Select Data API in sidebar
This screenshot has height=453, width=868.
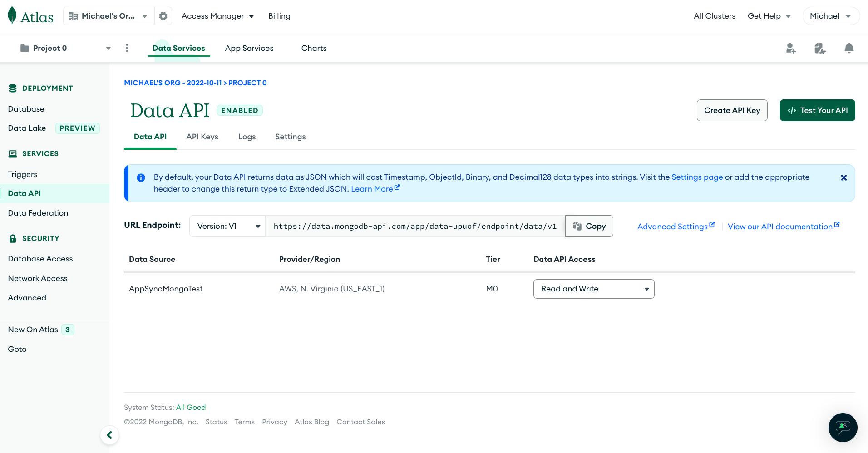tap(54, 193)
